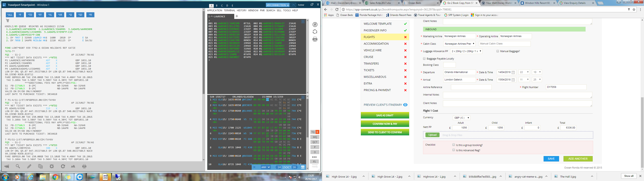This screenshot has height=181, width=644.
Task: Bookmark this page with the star icon
Action: click(634, 9)
